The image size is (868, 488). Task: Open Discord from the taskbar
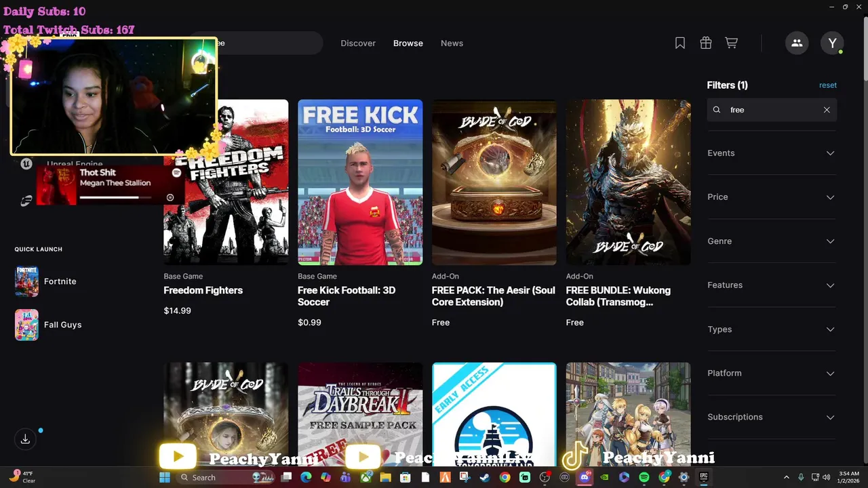pos(585,477)
